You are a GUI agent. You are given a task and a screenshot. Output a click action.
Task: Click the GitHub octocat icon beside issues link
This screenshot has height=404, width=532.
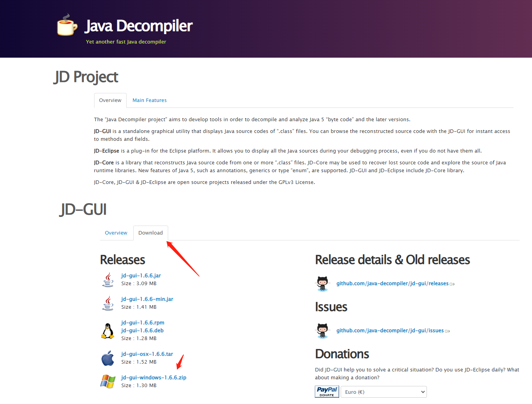click(322, 330)
